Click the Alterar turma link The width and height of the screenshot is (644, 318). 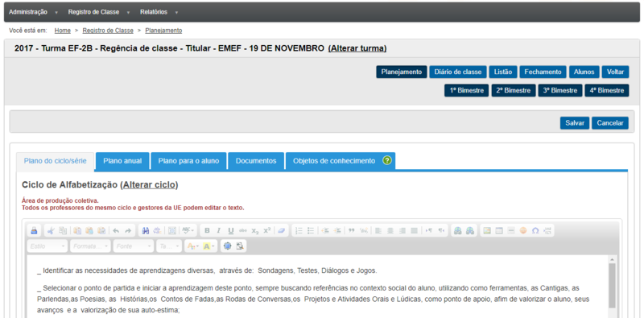click(x=357, y=48)
